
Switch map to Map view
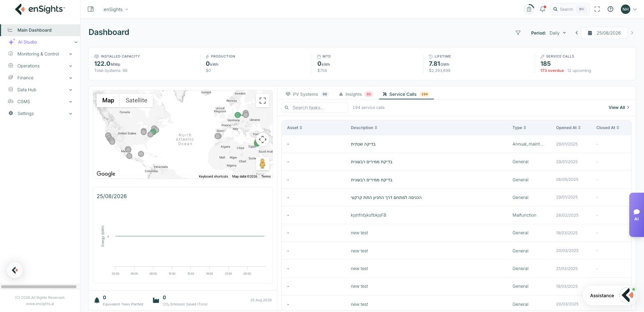[108, 100]
